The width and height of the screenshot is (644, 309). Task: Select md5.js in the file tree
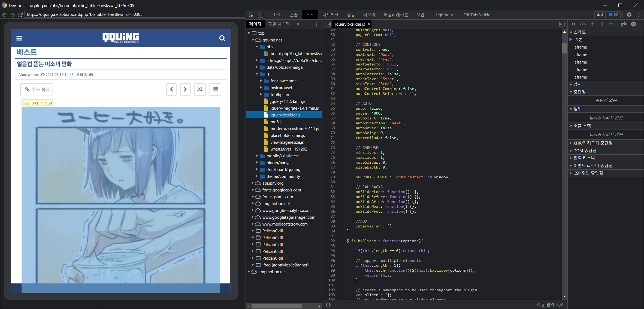[x=276, y=122]
